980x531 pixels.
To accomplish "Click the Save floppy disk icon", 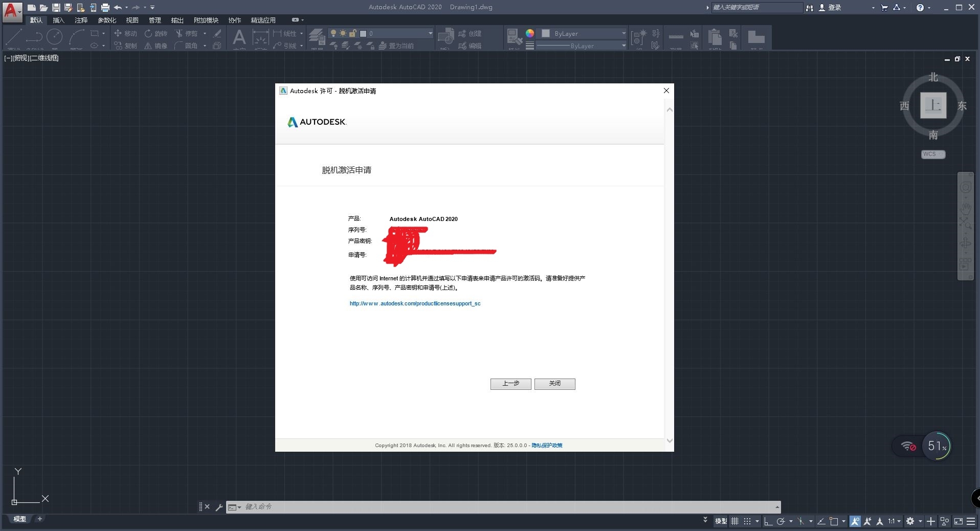I will tap(56, 8).
